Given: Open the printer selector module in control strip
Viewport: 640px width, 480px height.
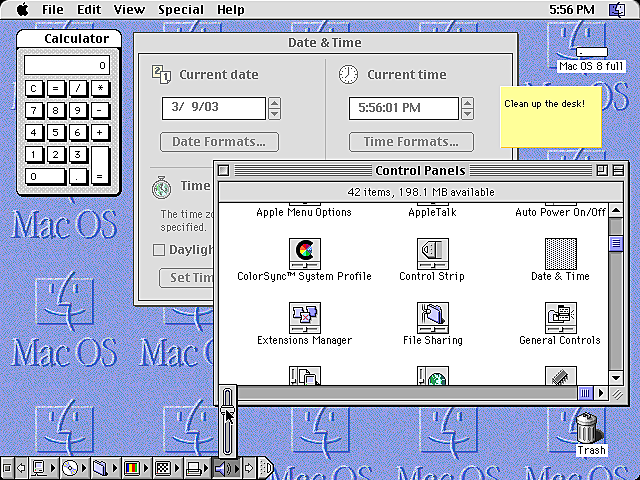Looking at the screenshot, I should (x=197, y=467).
